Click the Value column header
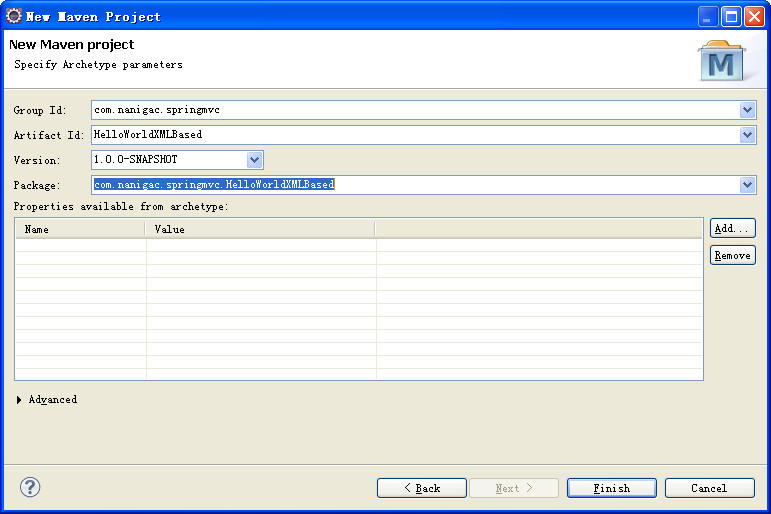Image resolution: width=771 pixels, height=514 pixels. tap(260, 229)
